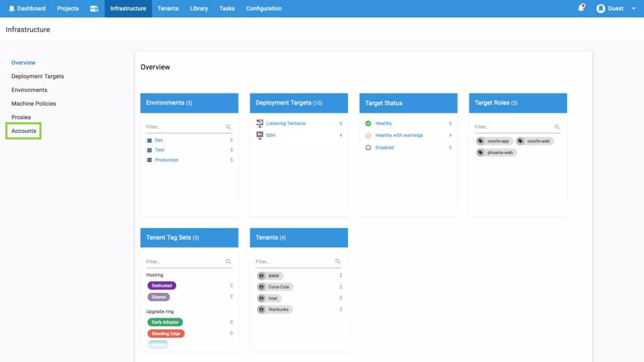Click the Production environment server icon
This screenshot has width=644, height=362.
point(149,160)
